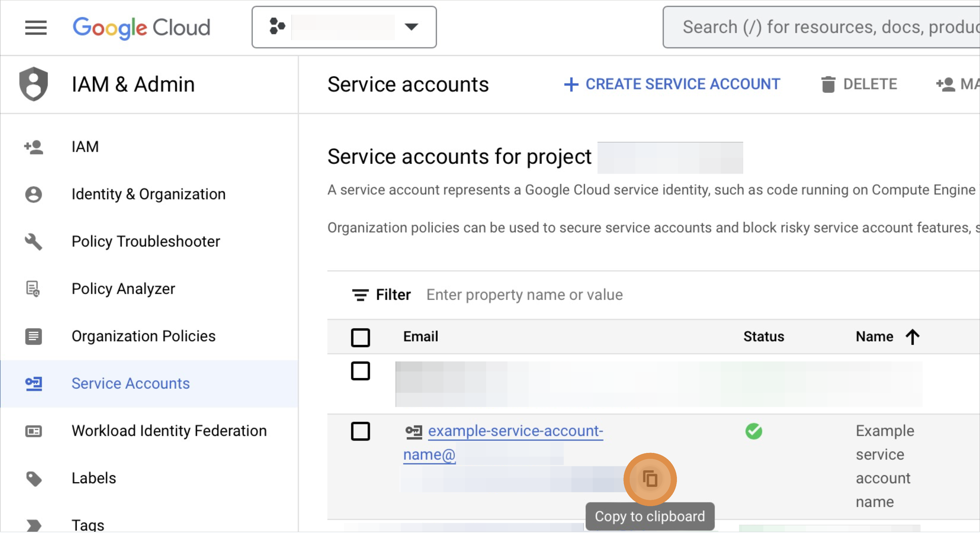Open example-service-account-name email link

pos(515,431)
